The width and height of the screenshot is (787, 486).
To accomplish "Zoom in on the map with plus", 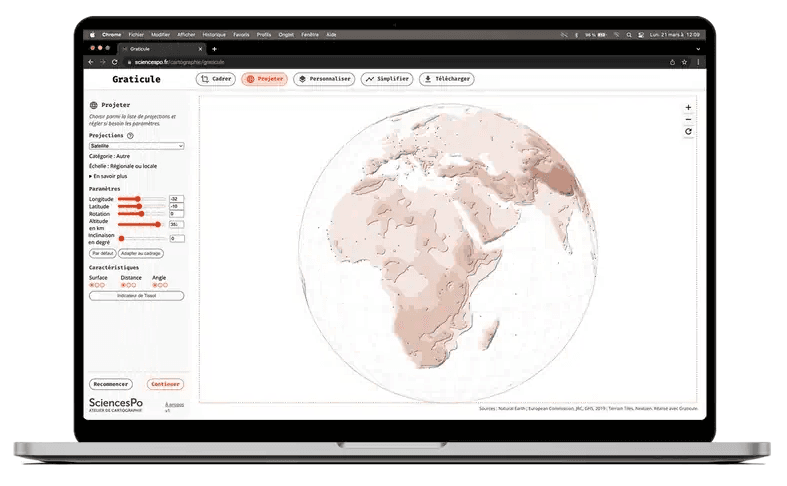I will tap(688, 107).
